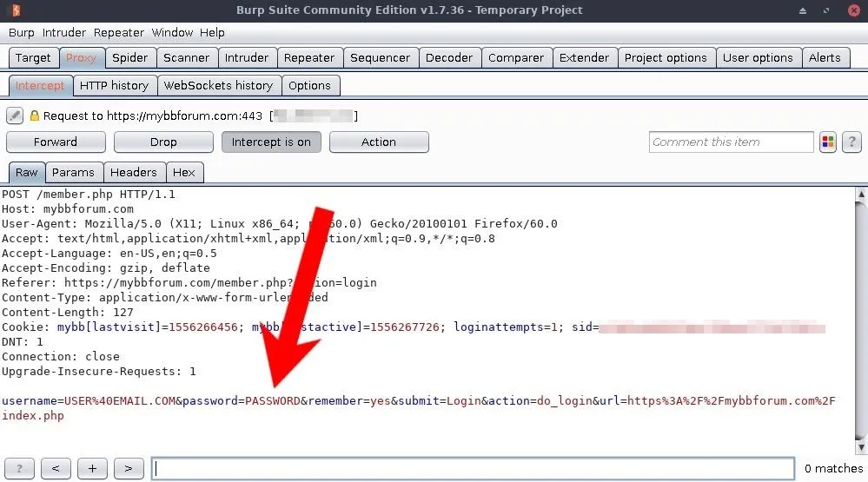Image resolution: width=868 pixels, height=482 pixels.
Task: Click the Comment this item field
Action: pos(732,142)
